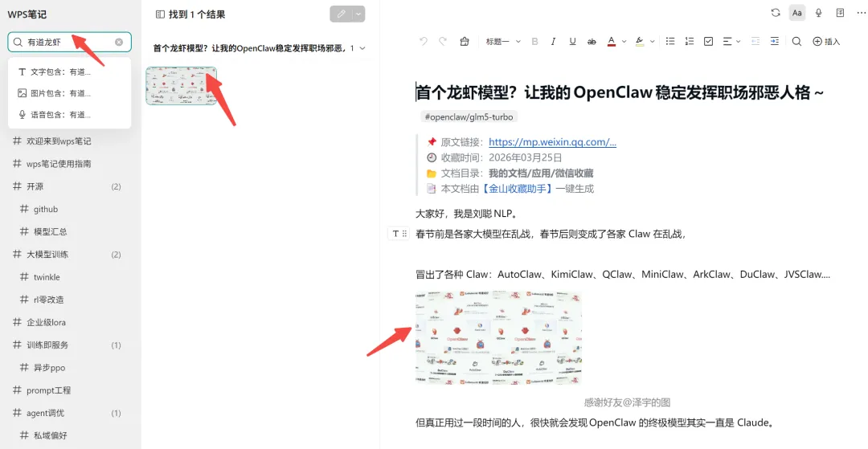
Task: Select the 异步ppo tag
Action: 50,368
